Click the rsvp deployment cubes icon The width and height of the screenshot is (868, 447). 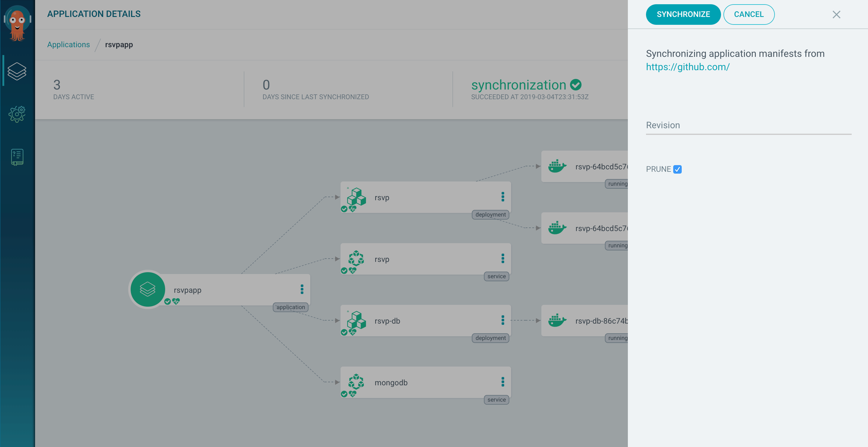pos(356,197)
